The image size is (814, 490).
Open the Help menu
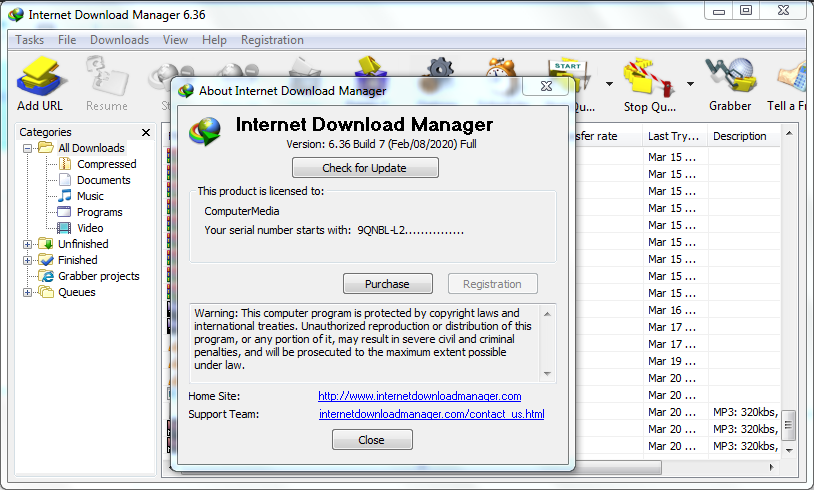click(x=214, y=40)
